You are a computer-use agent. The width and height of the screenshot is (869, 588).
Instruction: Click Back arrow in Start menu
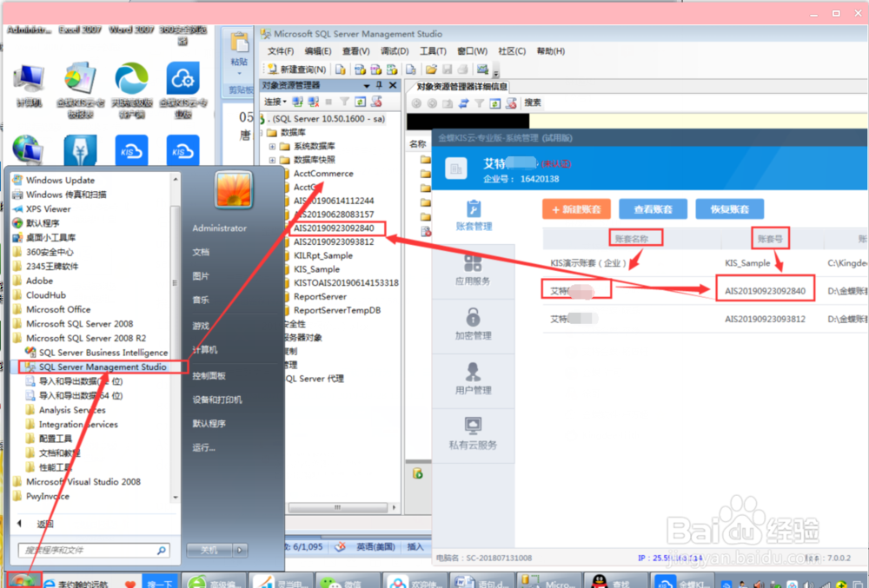pos(19,523)
